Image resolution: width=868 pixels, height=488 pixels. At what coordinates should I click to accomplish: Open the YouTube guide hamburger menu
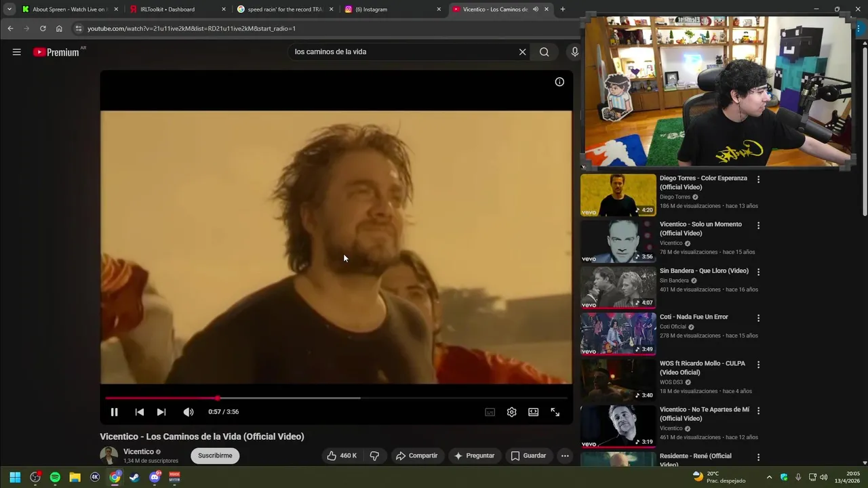pos(16,52)
